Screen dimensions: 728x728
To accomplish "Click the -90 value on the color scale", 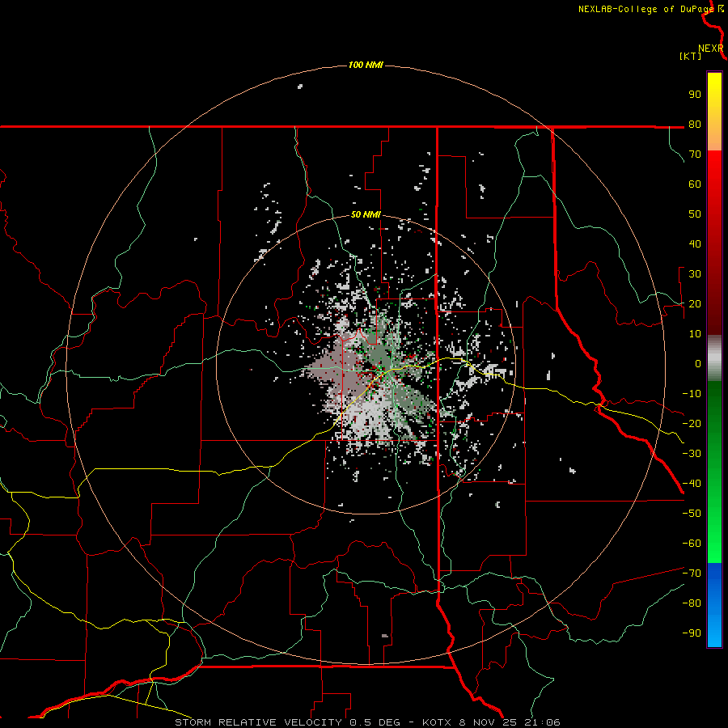I will tap(692, 633).
